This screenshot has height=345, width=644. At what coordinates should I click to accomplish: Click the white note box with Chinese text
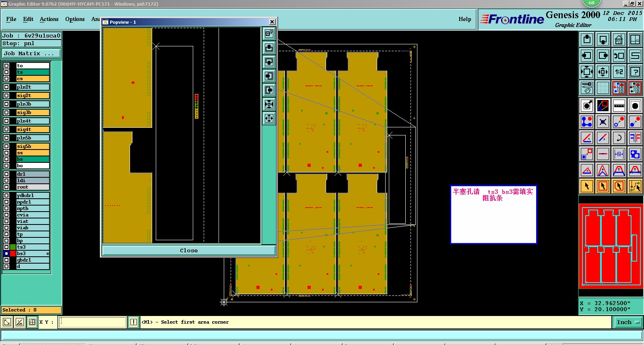pos(493,214)
